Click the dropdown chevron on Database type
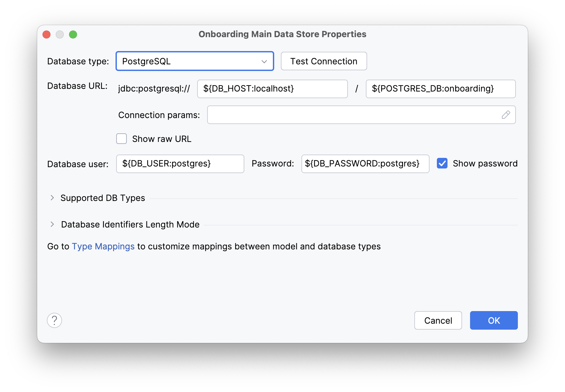The image size is (565, 392). [x=264, y=61]
